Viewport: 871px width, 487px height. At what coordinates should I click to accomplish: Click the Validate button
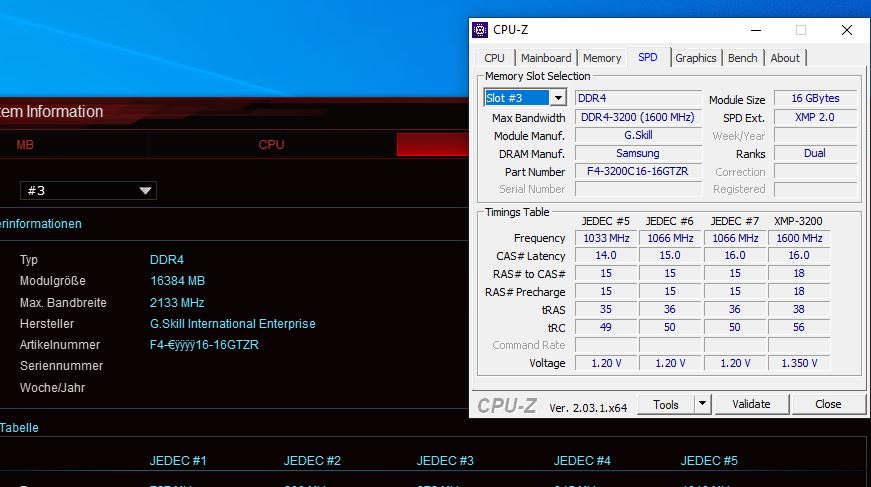pos(751,404)
